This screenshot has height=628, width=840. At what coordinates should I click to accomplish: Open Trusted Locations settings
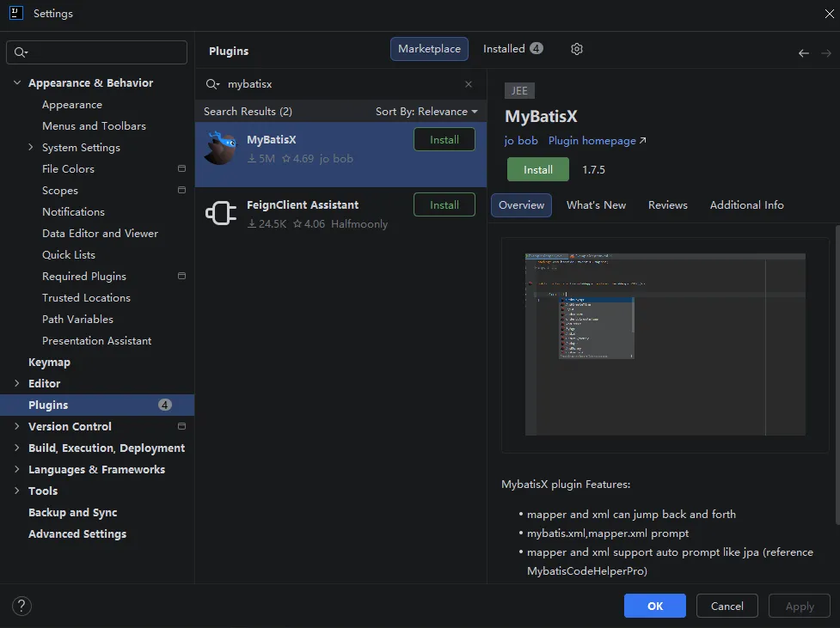pos(86,297)
